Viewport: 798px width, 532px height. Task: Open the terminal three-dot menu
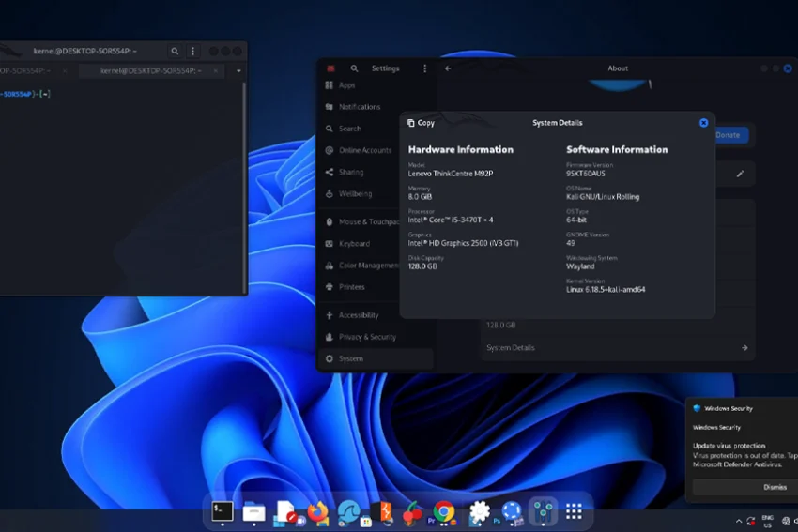coord(193,52)
